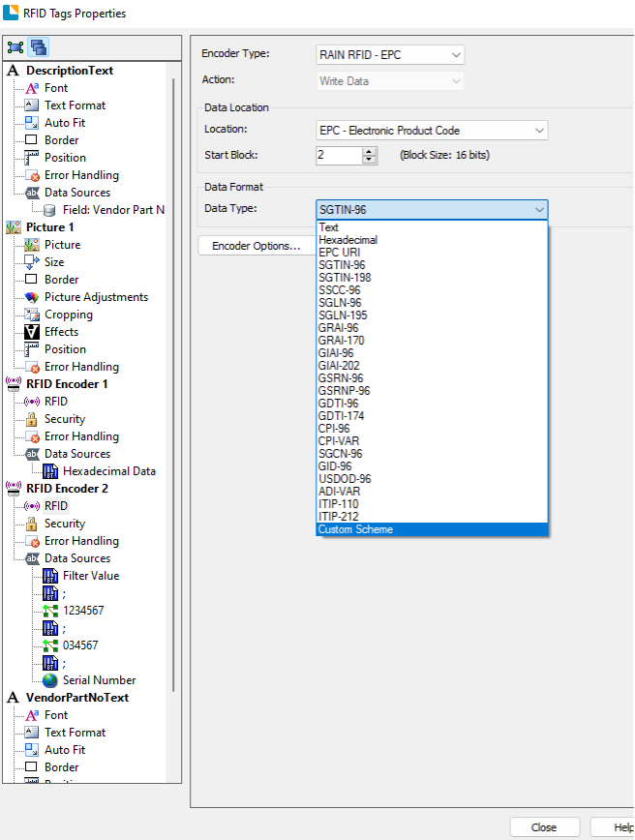This screenshot has width=635, height=840.
Task: Select the Serial Number data source
Action: click(99, 679)
